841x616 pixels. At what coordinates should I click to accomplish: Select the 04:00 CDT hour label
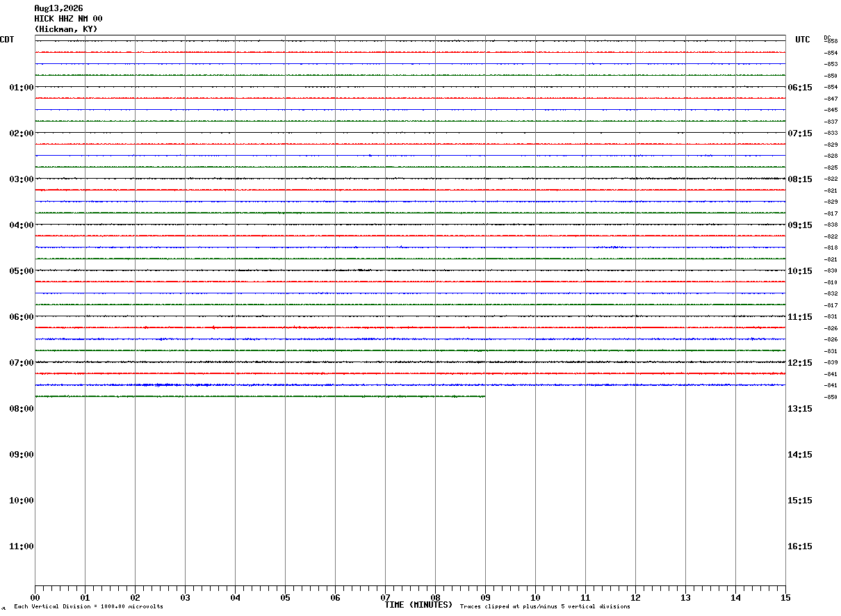pyautogui.click(x=22, y=225)
